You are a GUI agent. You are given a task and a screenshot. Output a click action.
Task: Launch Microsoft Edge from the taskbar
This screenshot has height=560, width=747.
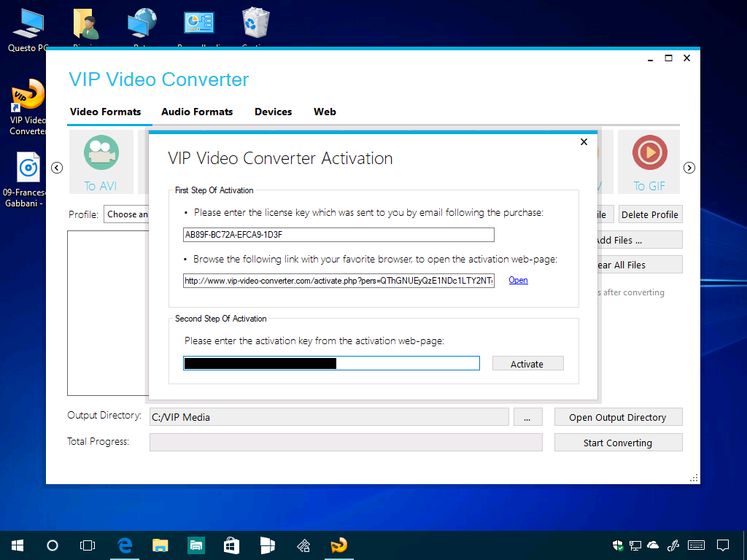point(125,545)
